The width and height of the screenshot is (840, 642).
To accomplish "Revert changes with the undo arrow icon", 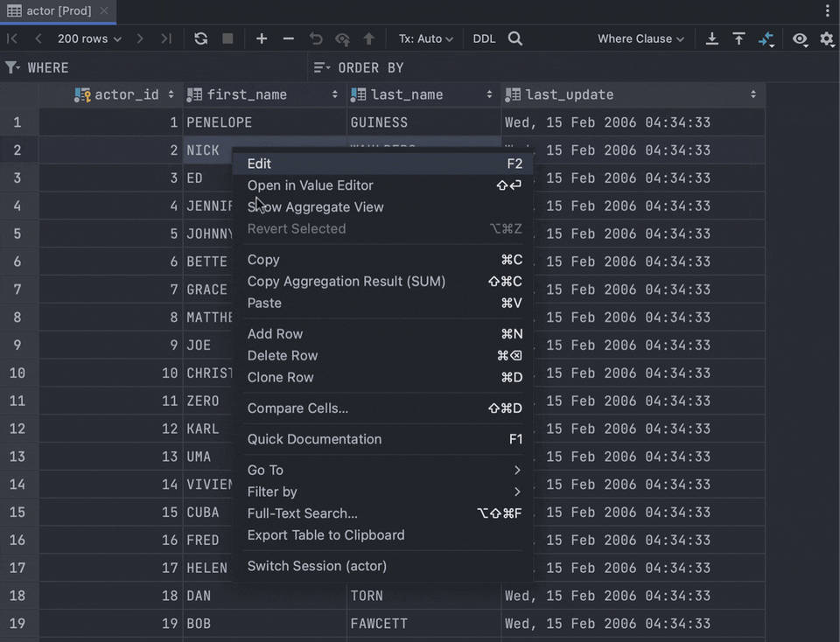I will point(315,38).
